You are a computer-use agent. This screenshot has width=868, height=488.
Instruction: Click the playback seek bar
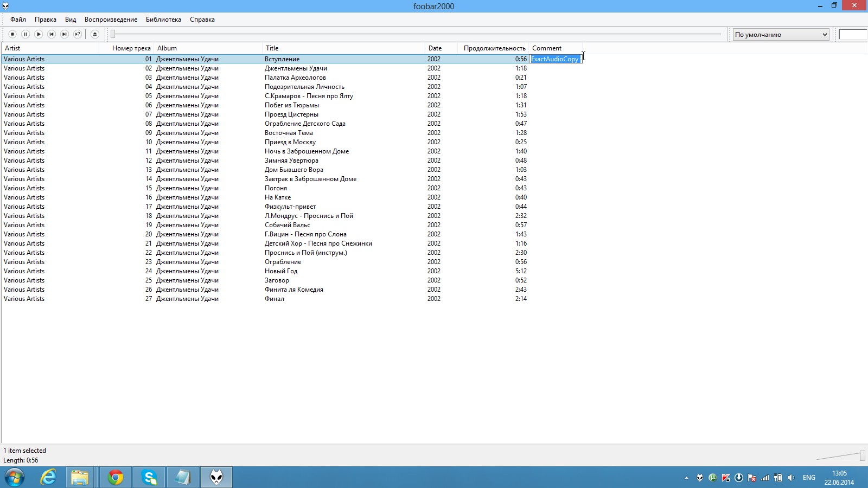pyautogui.click(x=417, y=34)
